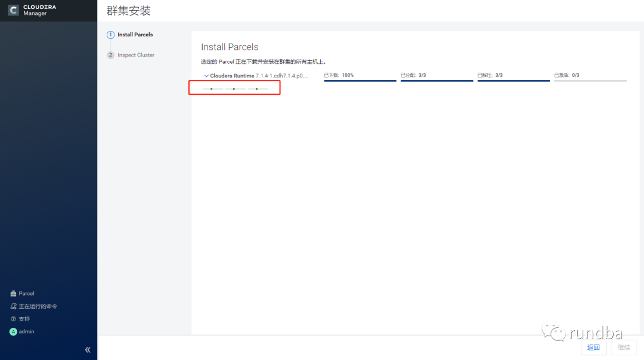The width and height of the screenshot is (644, 360).
Task: Click the 群集安装 page title
Action: click(x=129, y=11)
